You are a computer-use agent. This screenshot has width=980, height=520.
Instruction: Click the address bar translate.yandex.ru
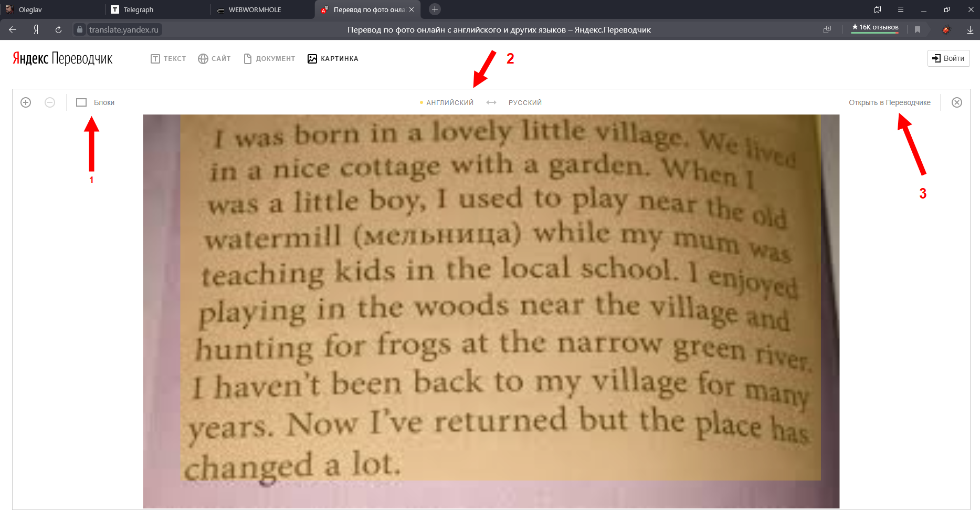coord(124,30)
